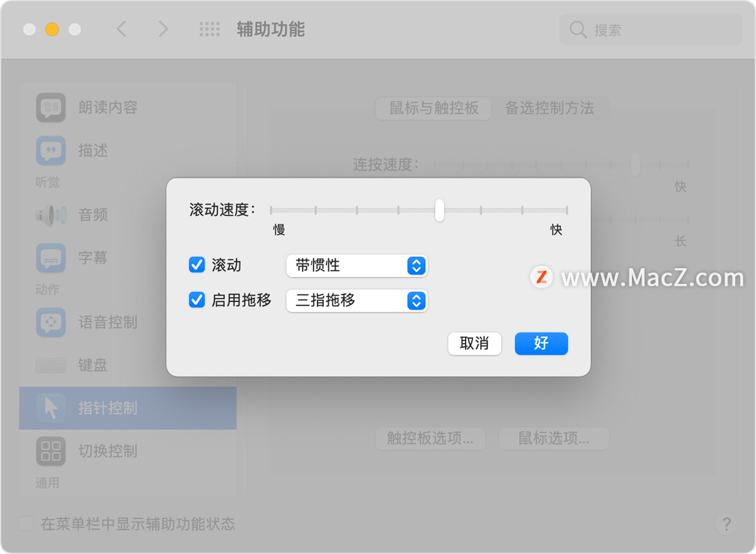This screenshot has width=756, height=554.
Task: Open the 带惯性 scrolling dropdown
Action: coord(357,266)
